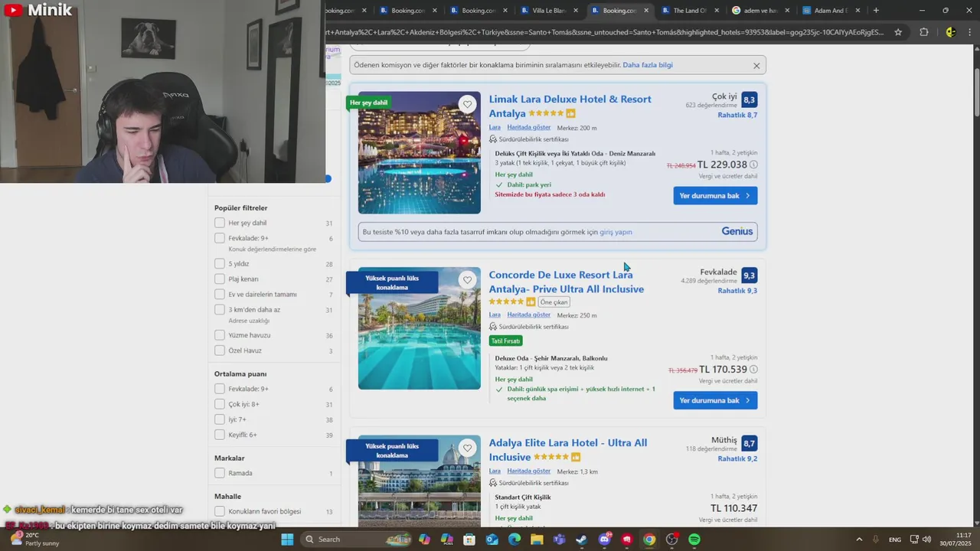Click the giriş yapın Genius link
The width and height of the screenshot is (980, 551).
pos(616,232)
